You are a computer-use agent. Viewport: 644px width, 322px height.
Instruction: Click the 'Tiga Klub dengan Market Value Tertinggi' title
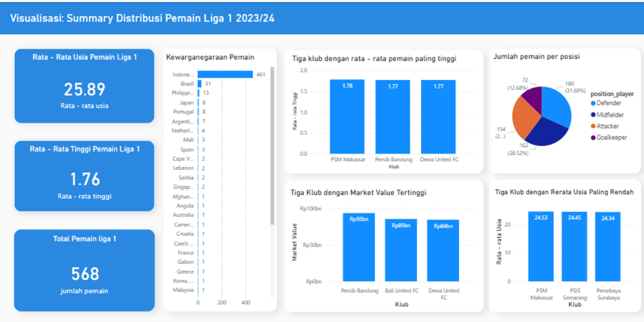(x=358, y=193)
